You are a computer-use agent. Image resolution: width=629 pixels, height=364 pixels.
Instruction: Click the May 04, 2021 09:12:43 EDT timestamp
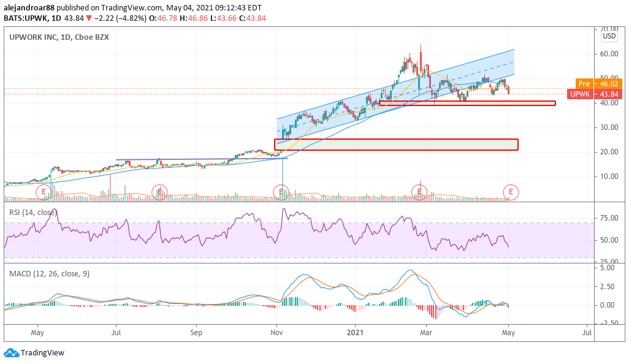(x=213, y=7)
